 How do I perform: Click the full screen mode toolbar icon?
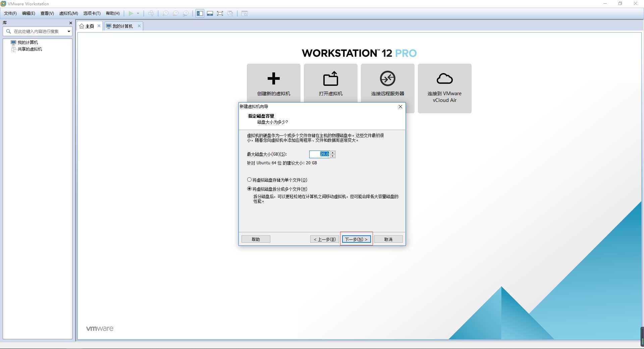point(220,13)
